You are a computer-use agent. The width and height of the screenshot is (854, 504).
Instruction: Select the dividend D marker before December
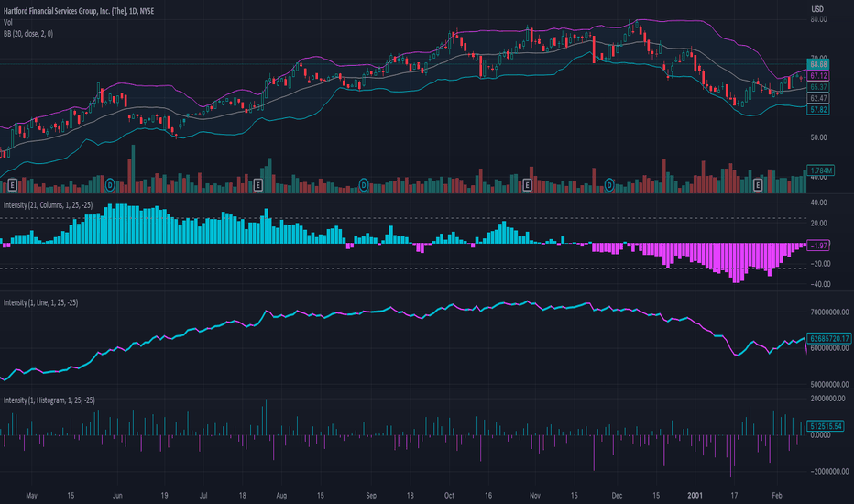609,185
